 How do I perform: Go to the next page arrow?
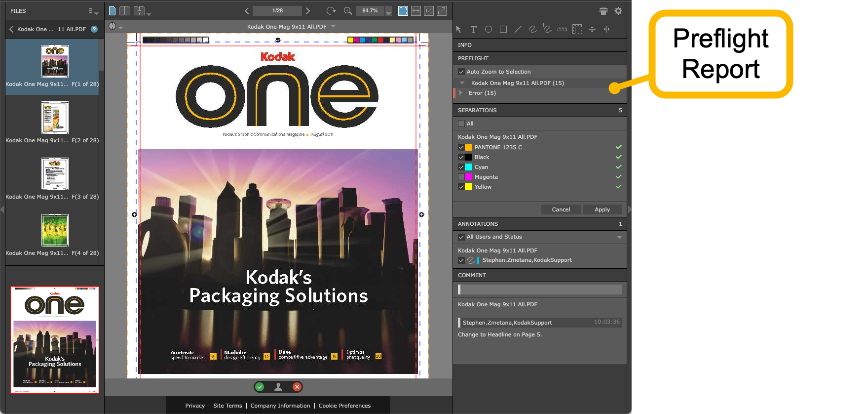(x=308, y=10)
